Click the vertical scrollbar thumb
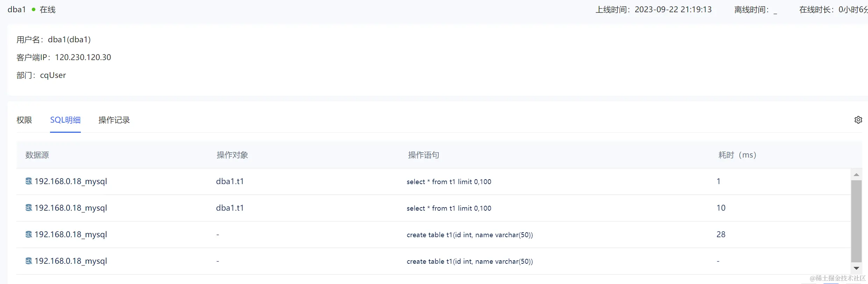 pos(856,221)
